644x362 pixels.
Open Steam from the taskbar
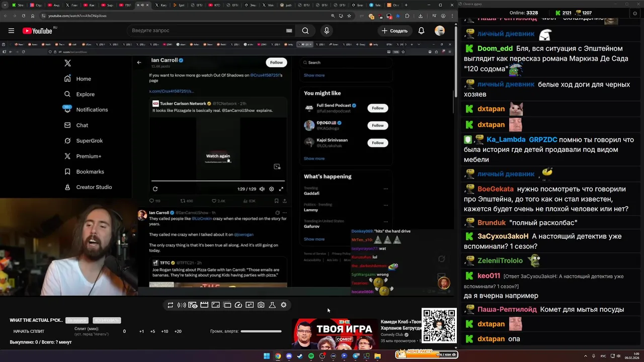300,356
